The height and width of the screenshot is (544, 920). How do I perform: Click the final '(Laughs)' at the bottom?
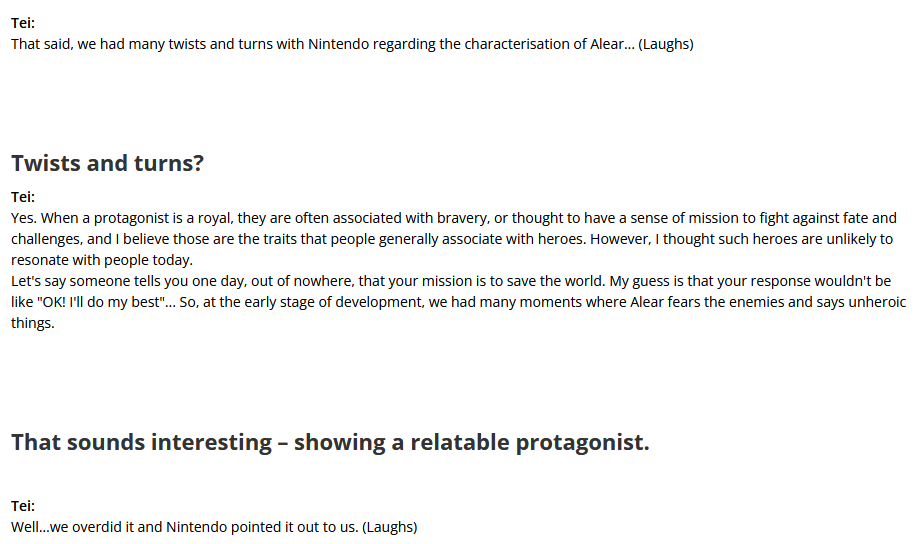click(390, 527)
